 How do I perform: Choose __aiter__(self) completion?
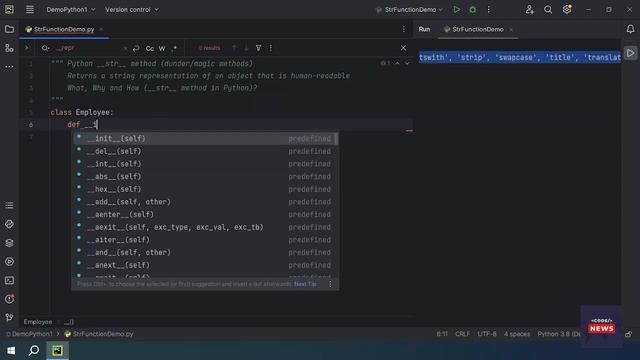tap(204, 240)
